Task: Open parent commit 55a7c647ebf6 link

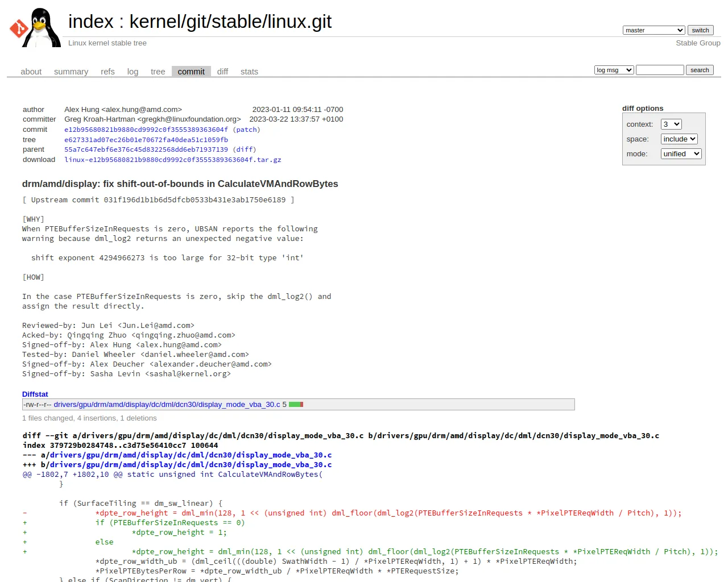Action: [146, 149]
